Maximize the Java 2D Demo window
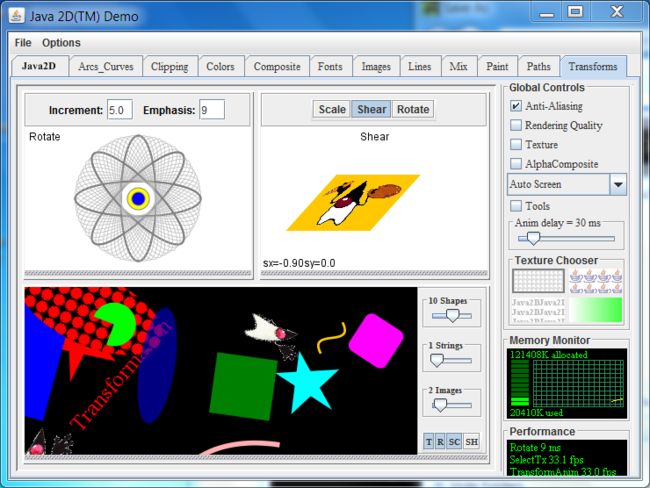Viewport: 650px width, 488px height. click(575, 11)
